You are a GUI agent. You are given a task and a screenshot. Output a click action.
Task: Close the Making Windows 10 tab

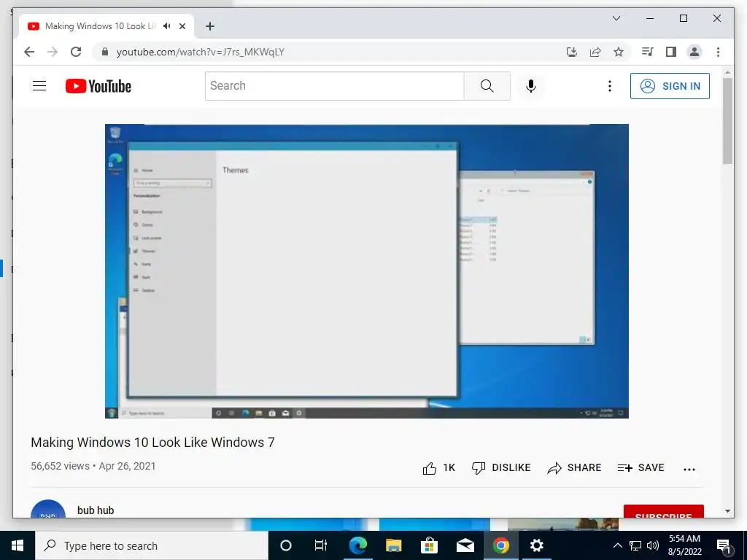182,26
